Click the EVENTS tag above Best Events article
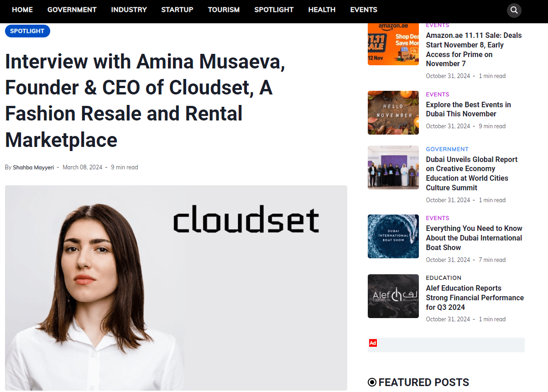548x392 pixels. [438, 94]
